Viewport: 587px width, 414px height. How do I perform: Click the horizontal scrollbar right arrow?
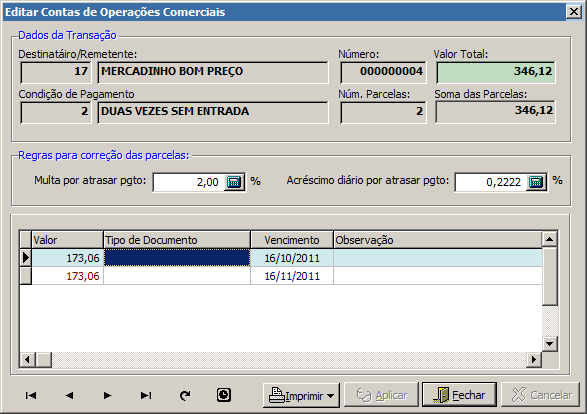(534, 360)
